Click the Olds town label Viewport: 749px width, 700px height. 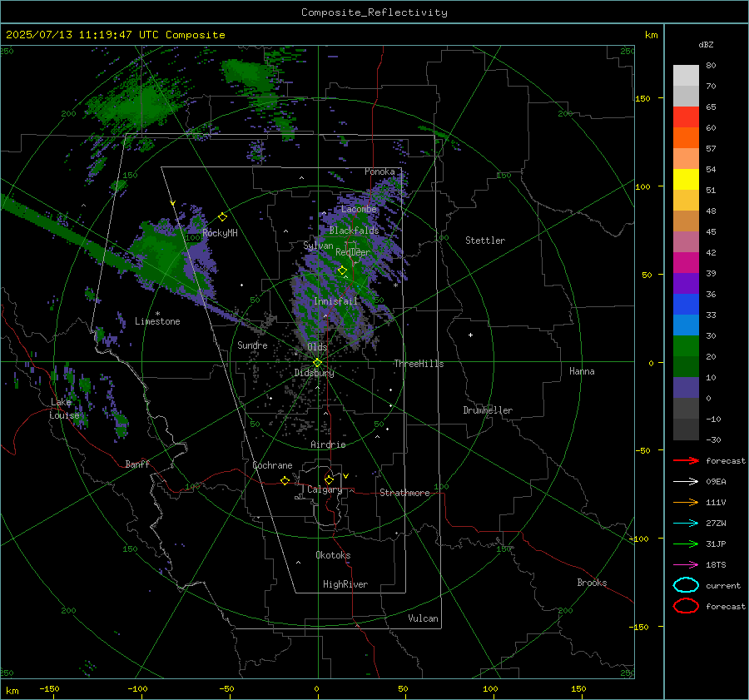tap(317, 347)
